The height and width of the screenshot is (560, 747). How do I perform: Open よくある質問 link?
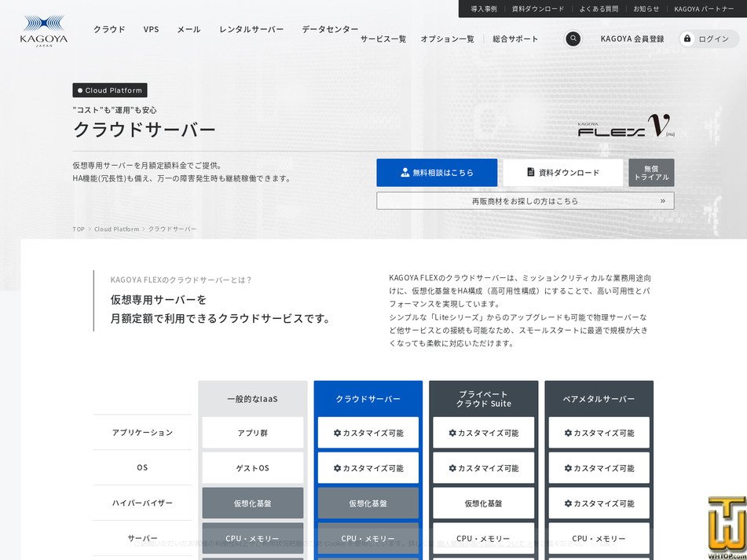click(599, 9)
